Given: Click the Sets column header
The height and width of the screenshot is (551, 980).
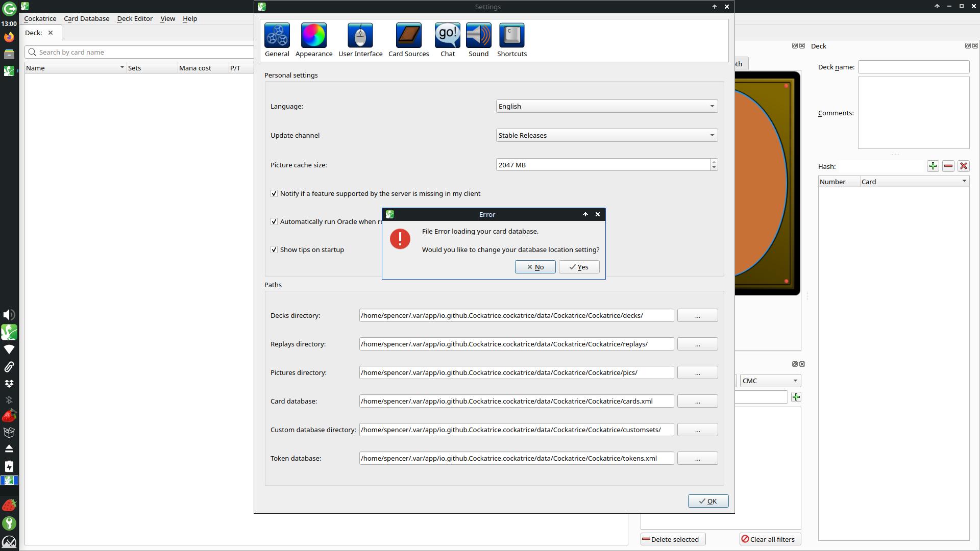Looking at the screenshot, I should click(x=152, y=68).
